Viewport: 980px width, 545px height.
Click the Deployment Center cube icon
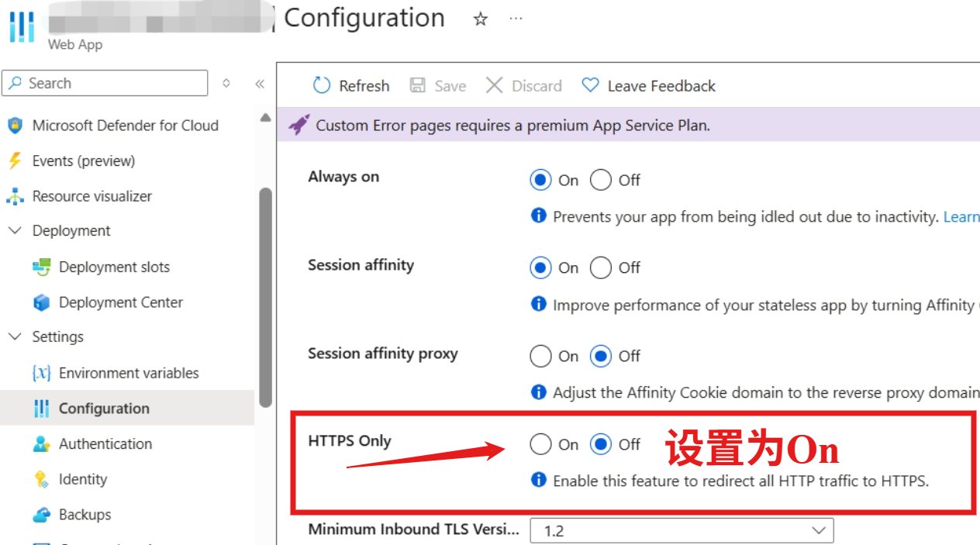(x=42, y=302)
